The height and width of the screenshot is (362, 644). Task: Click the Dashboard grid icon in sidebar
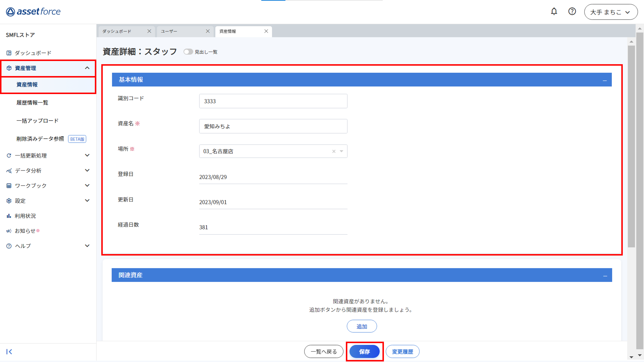[9, 53]
